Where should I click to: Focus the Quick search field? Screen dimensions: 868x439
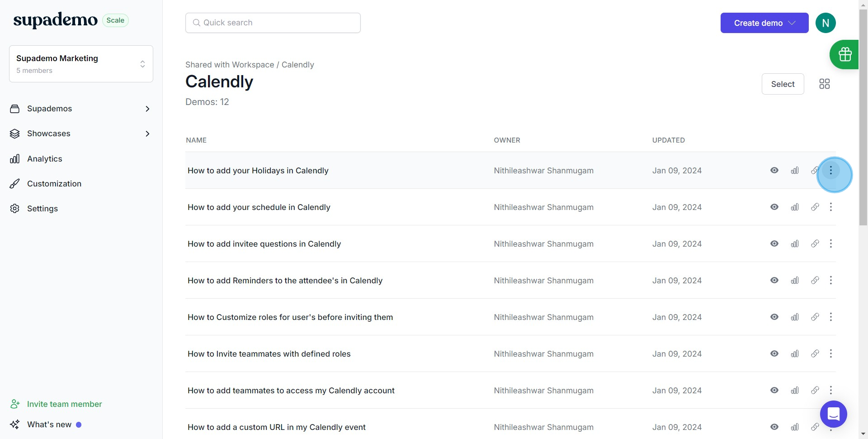point(273,23)
